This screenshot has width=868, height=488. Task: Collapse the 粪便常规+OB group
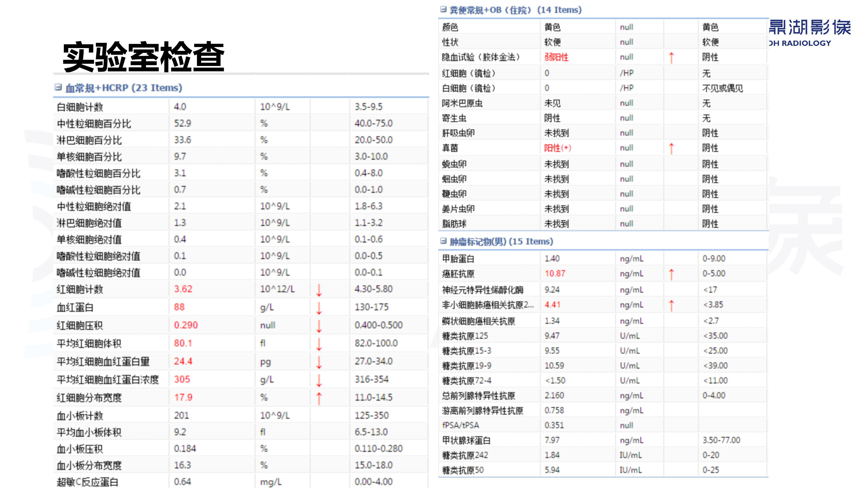pos(443,9)
